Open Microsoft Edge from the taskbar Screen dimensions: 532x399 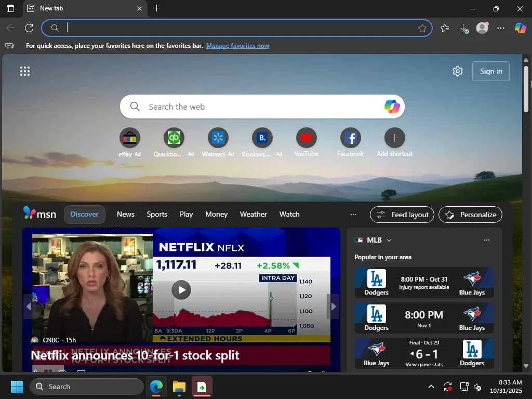click(156, 387)
